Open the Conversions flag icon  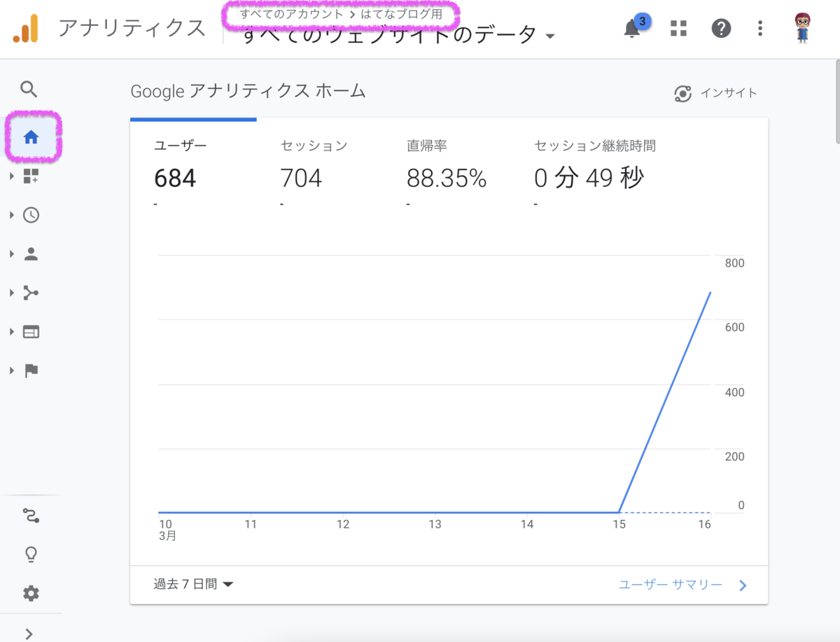pos(31,371)
